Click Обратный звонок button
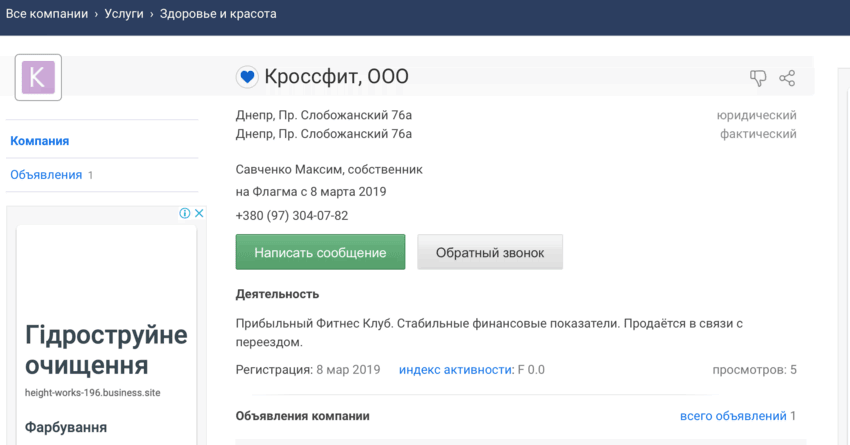 pyautogui.click(x=490, y=252)
